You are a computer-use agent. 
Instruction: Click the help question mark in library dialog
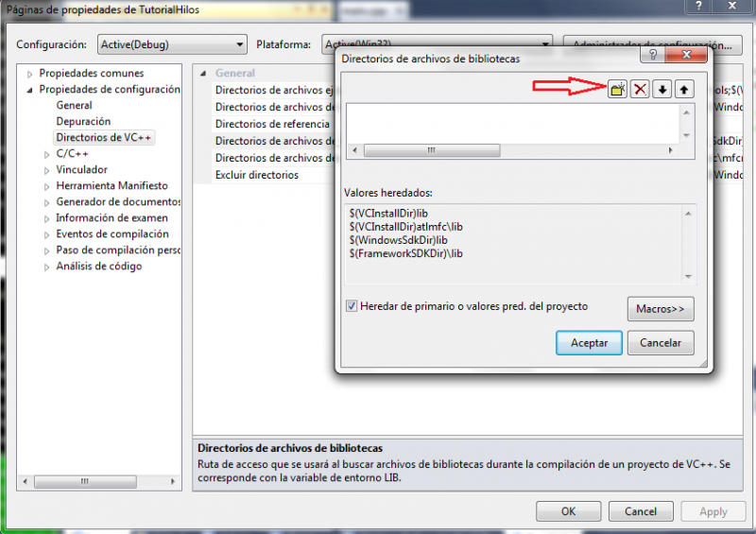point(652,55)
